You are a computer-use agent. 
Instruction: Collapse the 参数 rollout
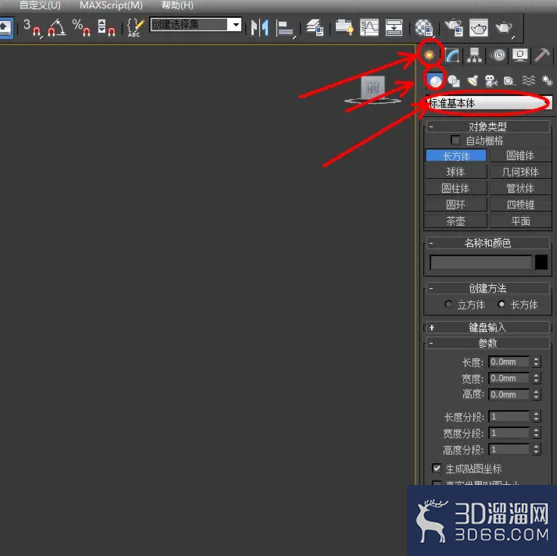[x=487, y=343]
